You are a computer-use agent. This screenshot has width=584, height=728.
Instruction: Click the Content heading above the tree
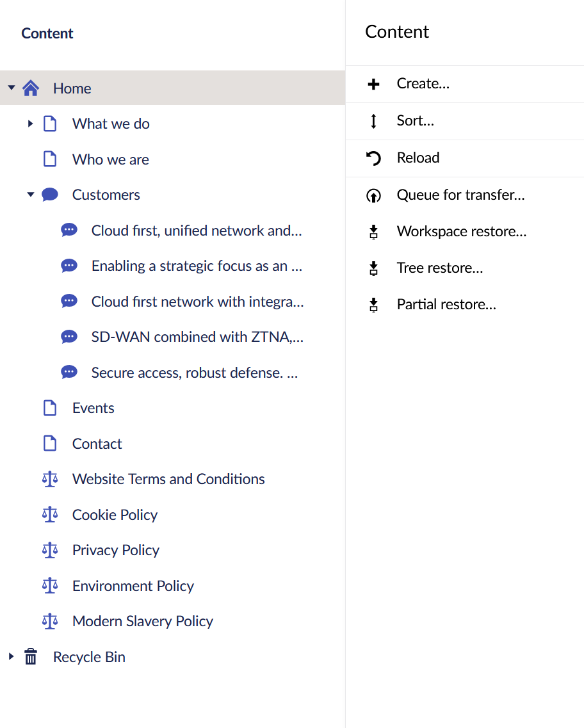pyautogui.click(x=47, y=33)
